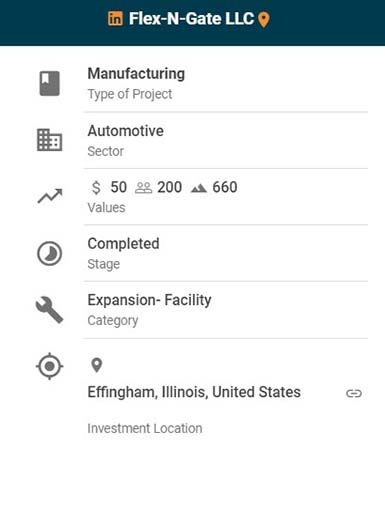
Task: Select the Manufacturing project type text
Action: 136,74
